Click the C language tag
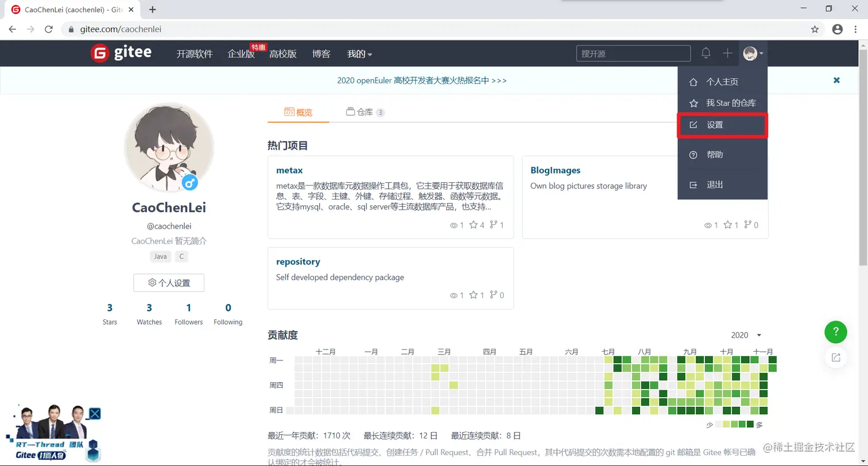 181,256
